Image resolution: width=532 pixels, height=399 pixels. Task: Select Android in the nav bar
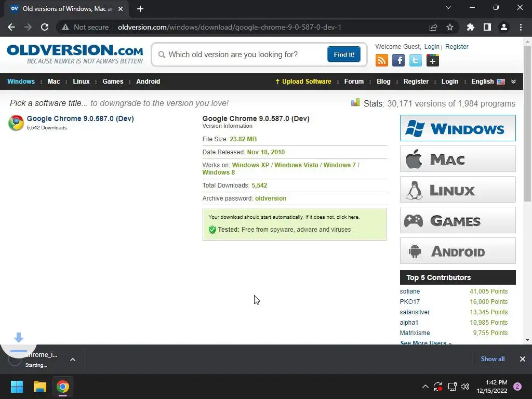(x=148, y=82)
